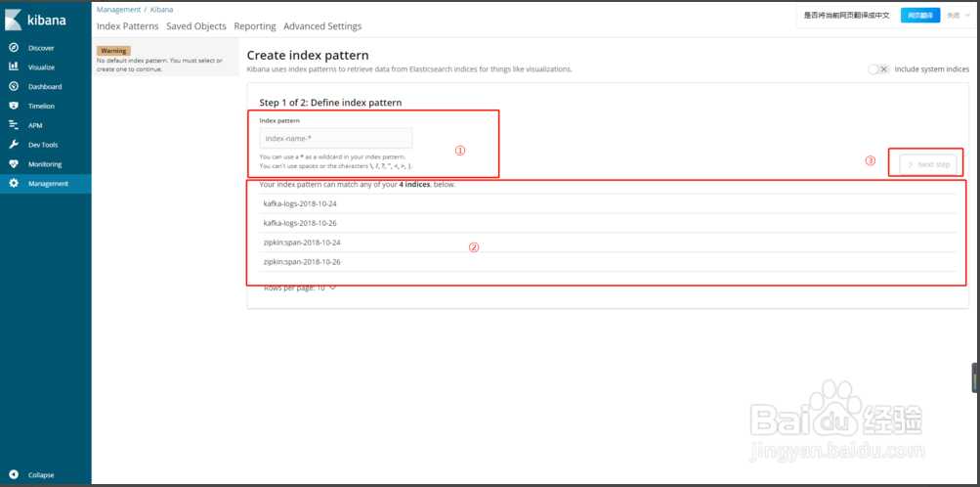The height and width of the screenshot is (487, 980).
Task: Open Monitoring heartbeat icon
Action: coord(14,163)
